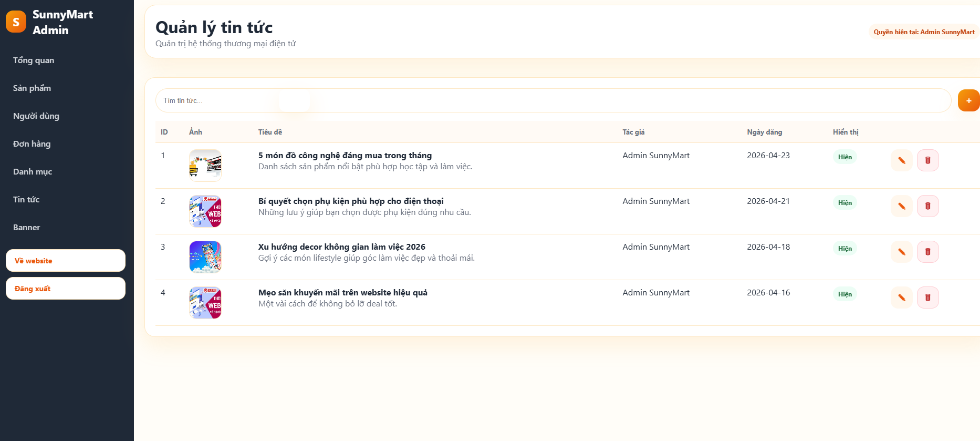Screen dimensions: 980x441
Task: Click the SunnyMart orange S logo
Action: click(x=16, y=22)
